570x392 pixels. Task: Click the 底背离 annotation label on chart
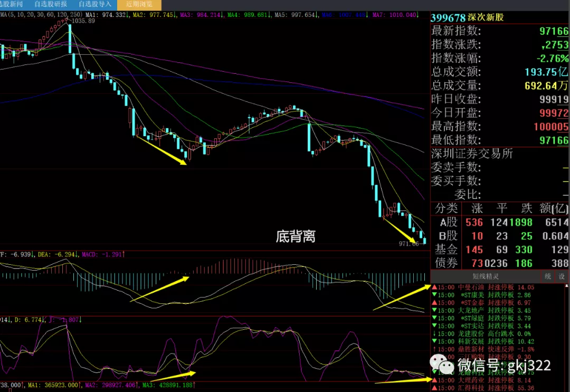296,236
